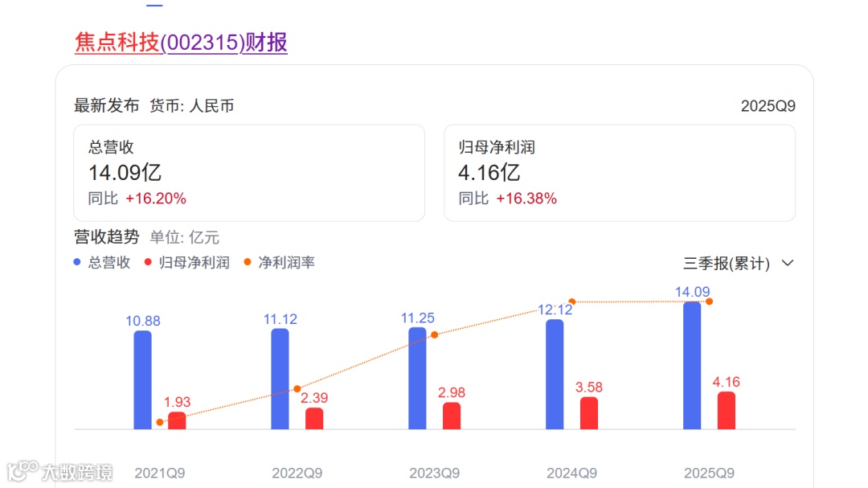Click the 3.58 profit value label
The width and height of the screenshot is (868, 488).
(589, 388)
